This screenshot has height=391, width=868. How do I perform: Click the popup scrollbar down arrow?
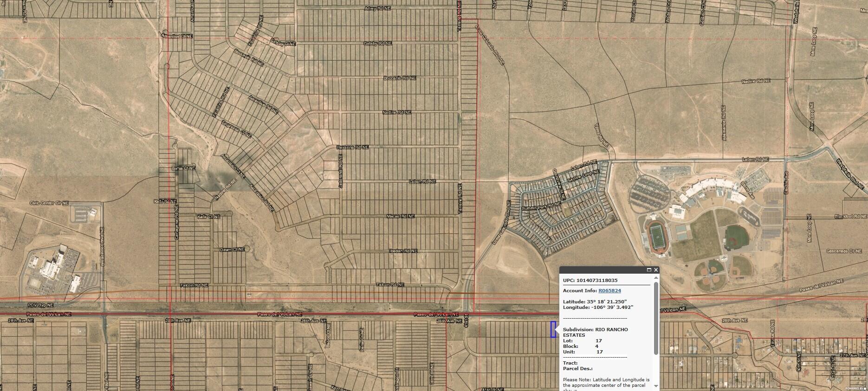pyautogui.click(x=656, y=385)
